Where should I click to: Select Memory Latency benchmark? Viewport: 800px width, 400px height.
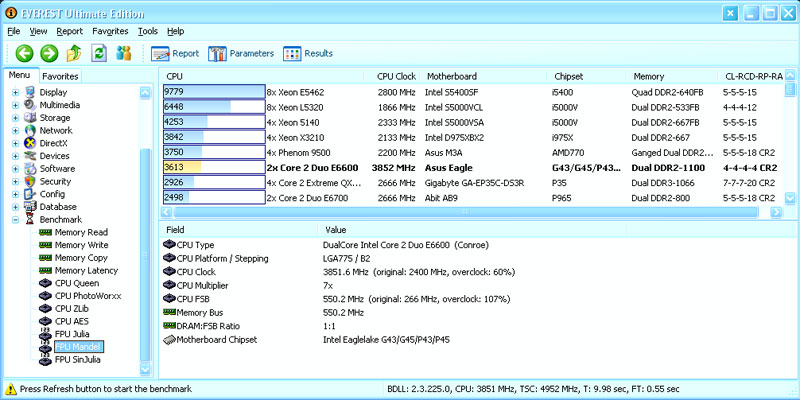[86, 270]
